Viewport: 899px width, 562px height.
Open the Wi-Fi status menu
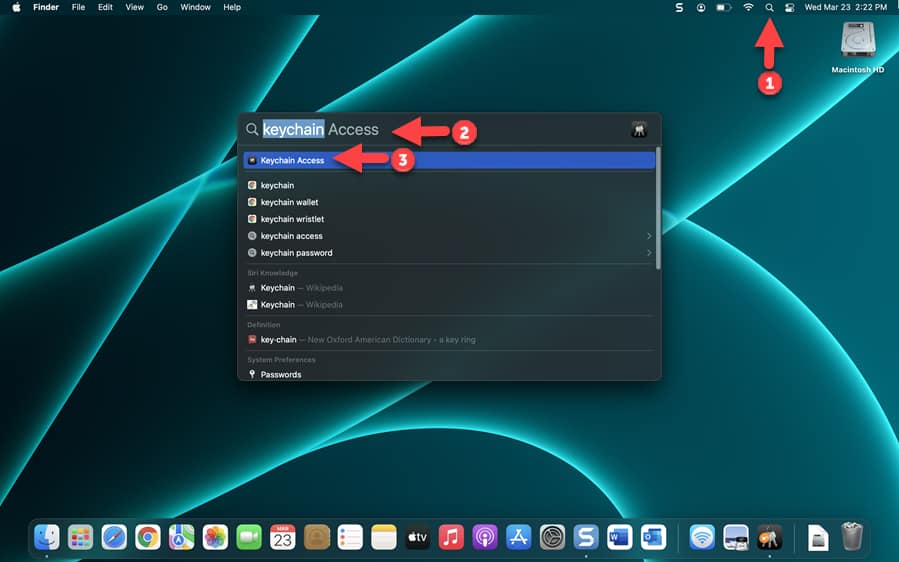748,7
